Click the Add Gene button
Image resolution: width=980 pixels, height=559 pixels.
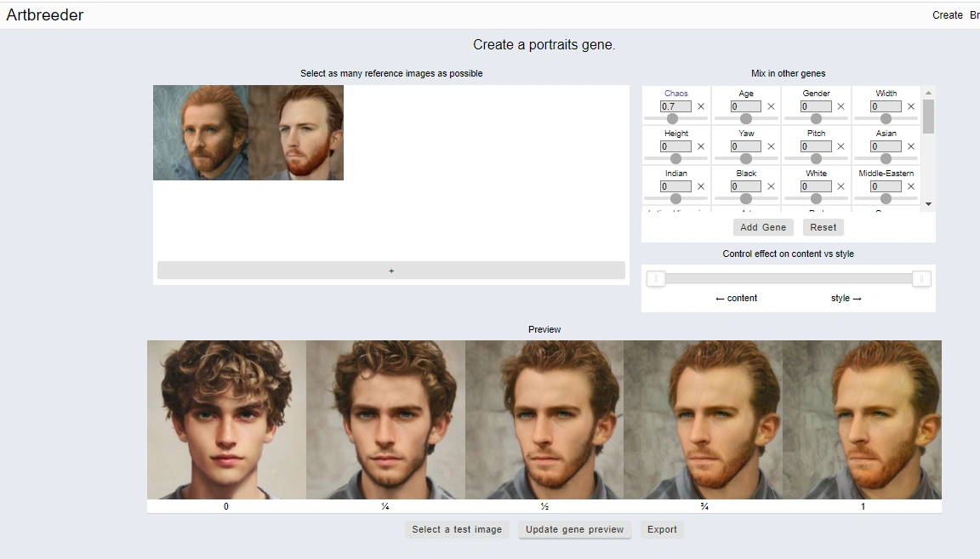[762, 227]
